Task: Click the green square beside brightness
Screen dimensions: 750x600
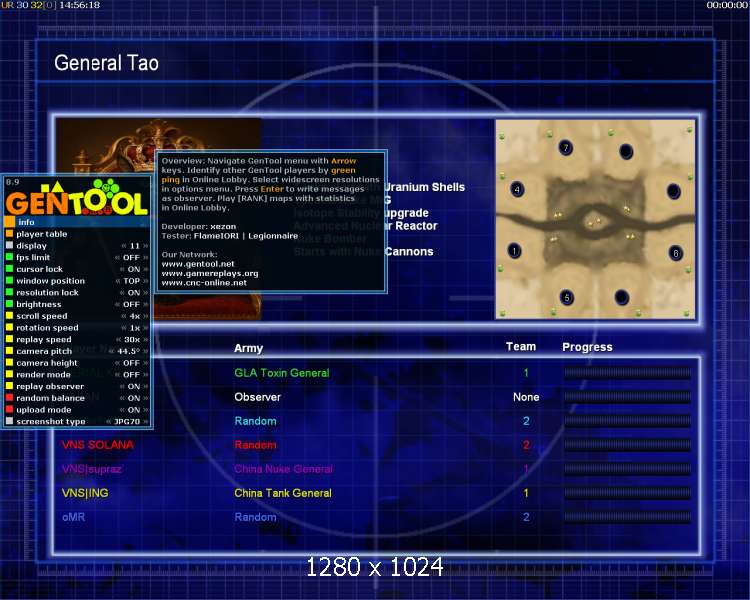Action: coord(10,304)
